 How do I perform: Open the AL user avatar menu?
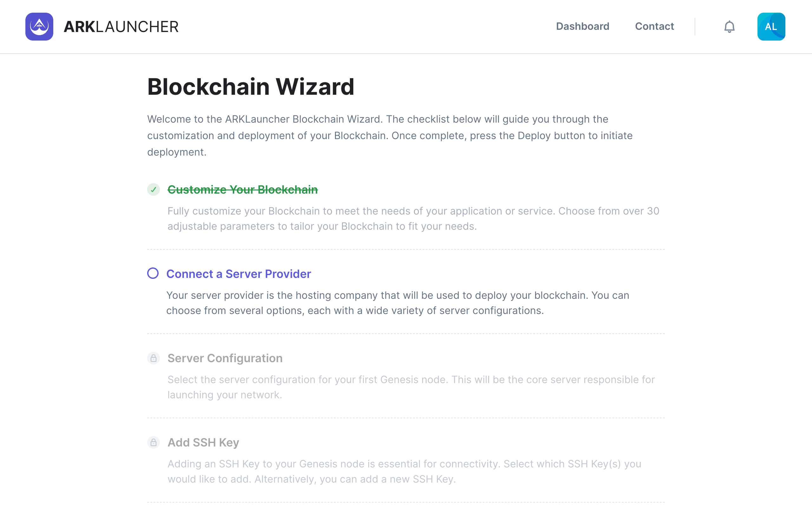click(771, 27)
